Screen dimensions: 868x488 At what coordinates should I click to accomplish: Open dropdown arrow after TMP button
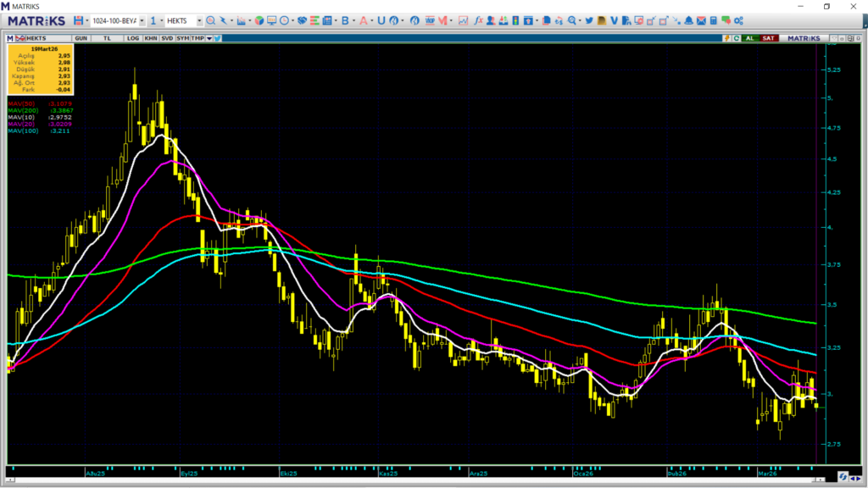click(x=209, y=38)
